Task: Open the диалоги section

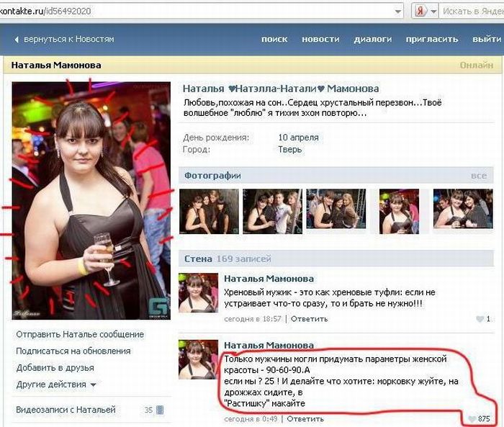Action: tap(373, 40)
